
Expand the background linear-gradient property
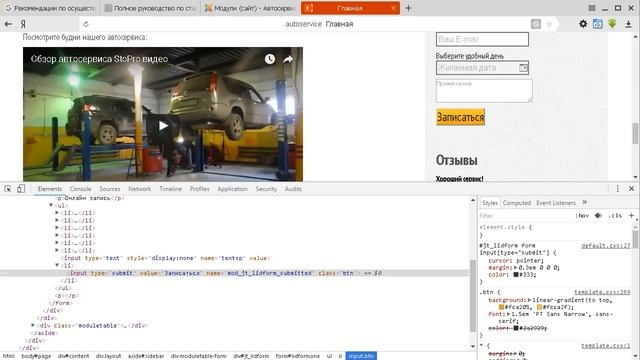(x=529, y=300)
